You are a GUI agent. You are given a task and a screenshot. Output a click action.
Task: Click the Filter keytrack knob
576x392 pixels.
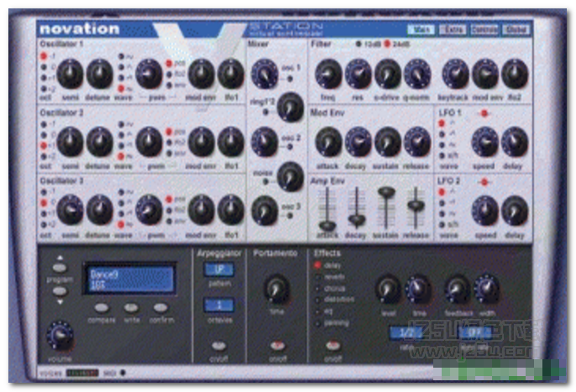coord(455,74)
